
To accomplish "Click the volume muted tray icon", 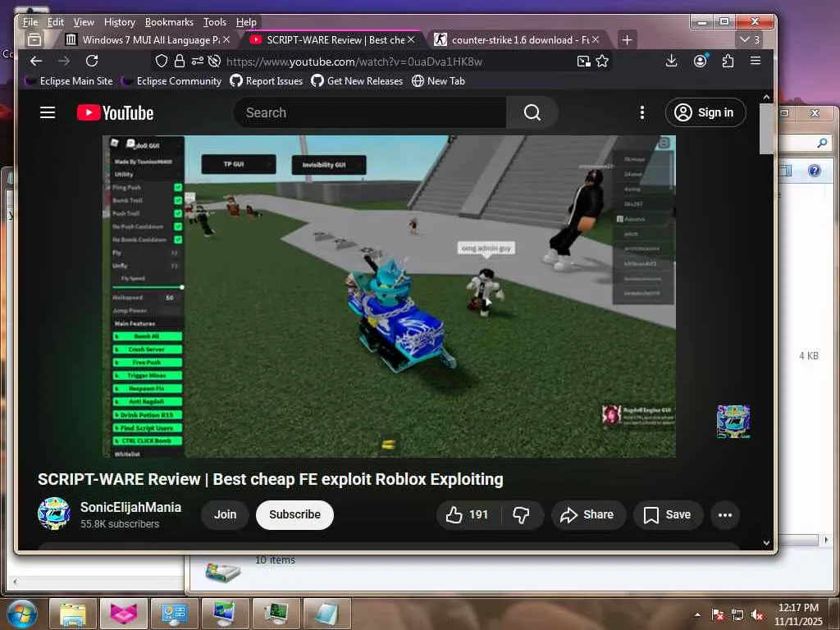I will pyautogui.click(x=757, y=615).
